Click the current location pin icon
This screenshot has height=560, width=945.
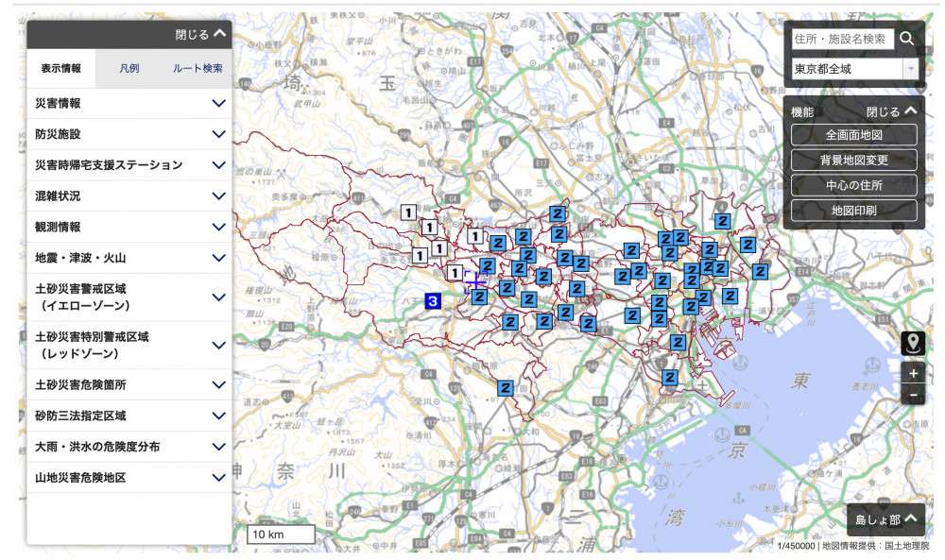913,344
